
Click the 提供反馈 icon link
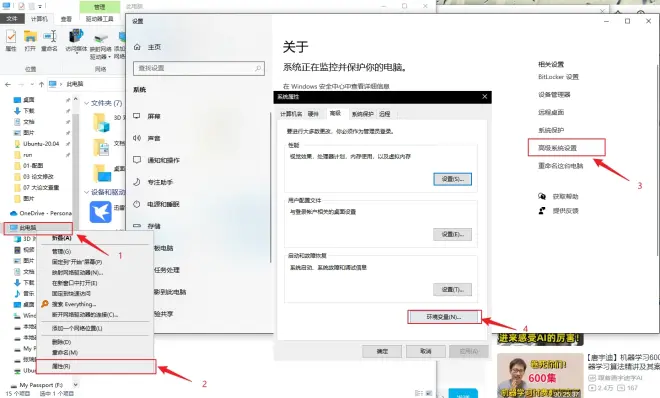coord(565,211)
